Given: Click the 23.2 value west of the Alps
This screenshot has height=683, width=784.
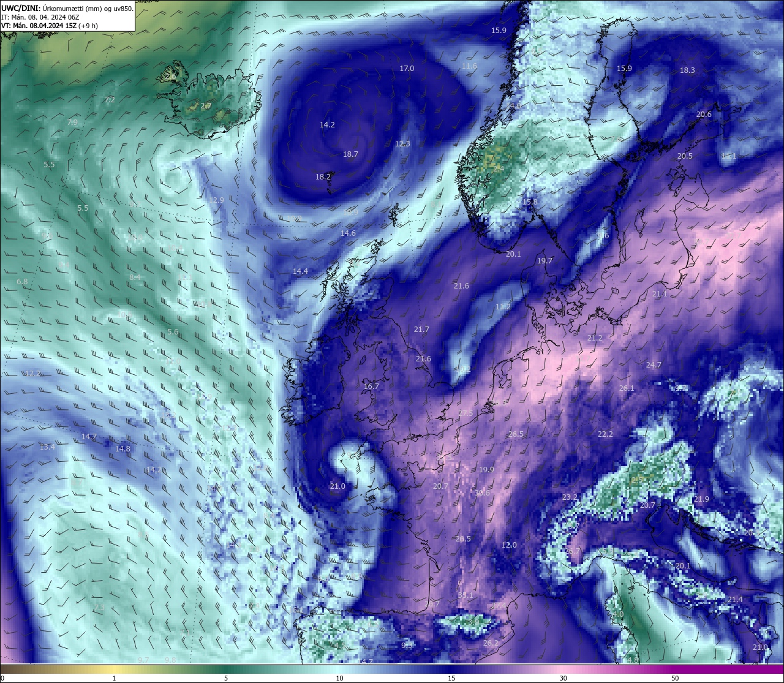Looking at the screenshot, I should pyautogui.click(x=570, y=497).
